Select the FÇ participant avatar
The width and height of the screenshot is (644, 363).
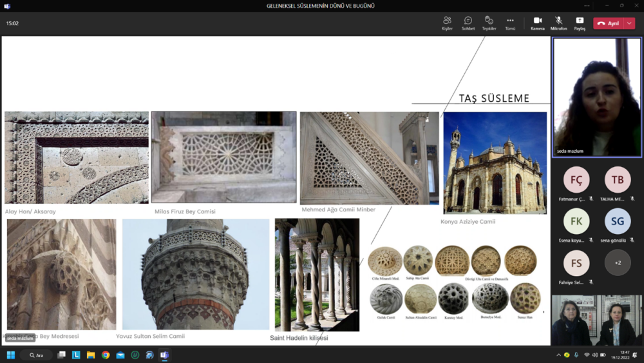click(x=576, y=180)
